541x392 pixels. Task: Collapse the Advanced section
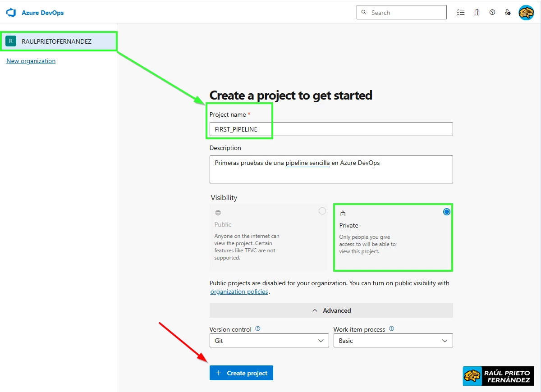pyautogui.click(x=331, y=310)
